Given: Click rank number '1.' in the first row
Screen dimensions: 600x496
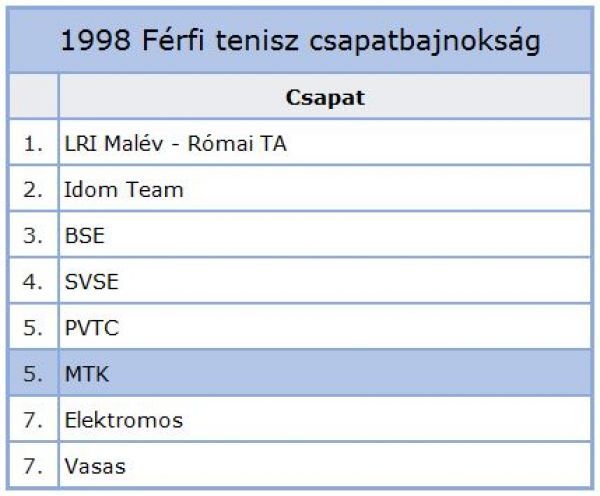Looking at the screenshot, I should (33, 144).
